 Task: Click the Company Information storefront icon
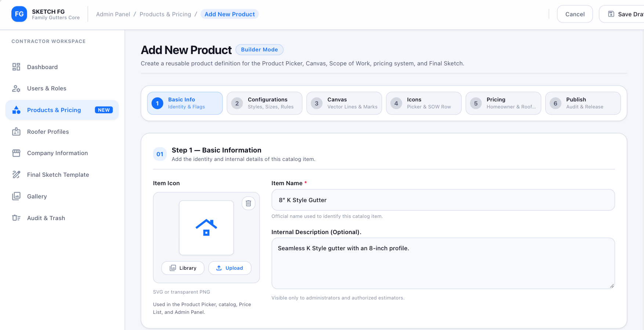coord(16,153)
